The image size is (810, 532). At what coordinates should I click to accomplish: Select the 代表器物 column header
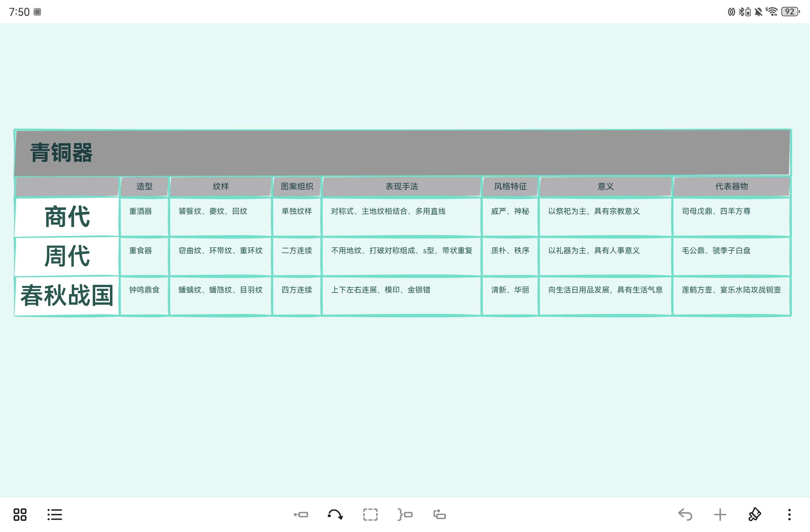pyautogui.click(x=731, y=186)
